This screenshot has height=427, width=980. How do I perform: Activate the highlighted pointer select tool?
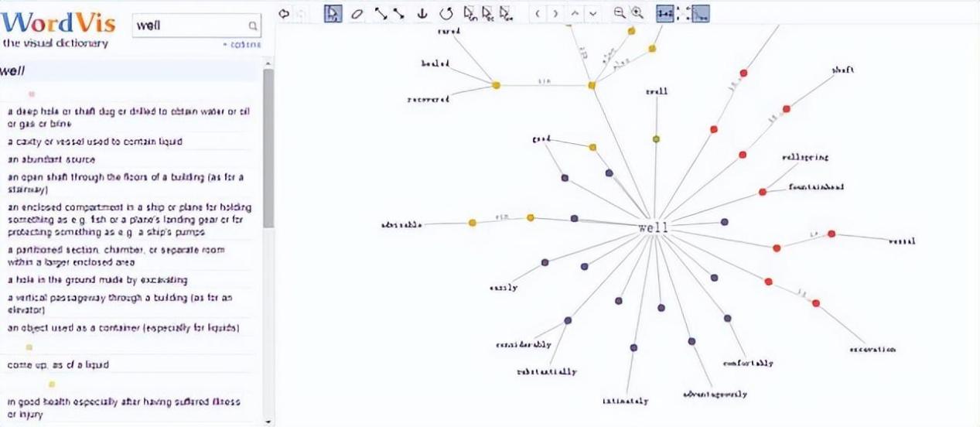pyautogui.click(x=333, y=13)
